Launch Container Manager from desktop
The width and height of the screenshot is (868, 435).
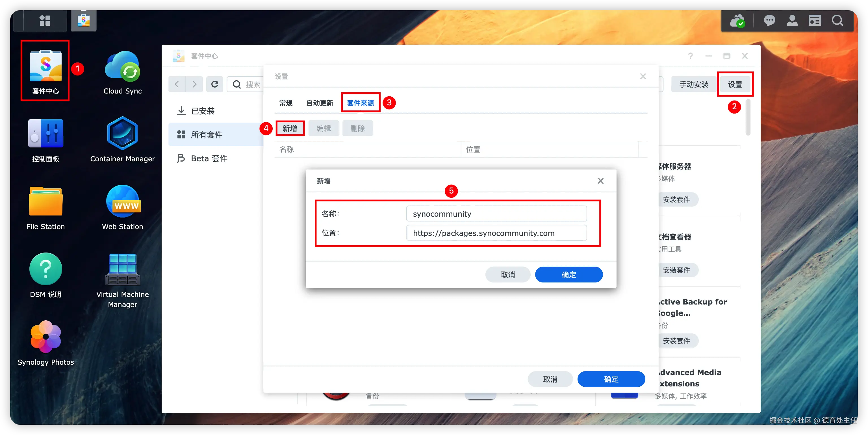click(x=122, y=134)
